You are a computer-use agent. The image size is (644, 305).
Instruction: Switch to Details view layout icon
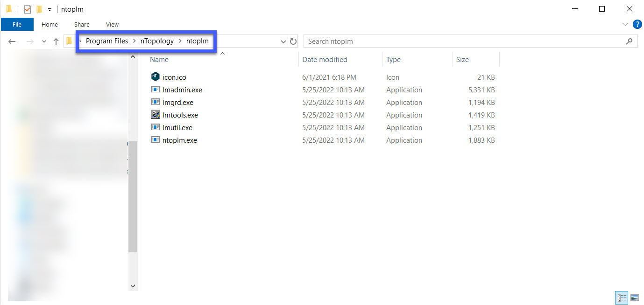point(622,298)
